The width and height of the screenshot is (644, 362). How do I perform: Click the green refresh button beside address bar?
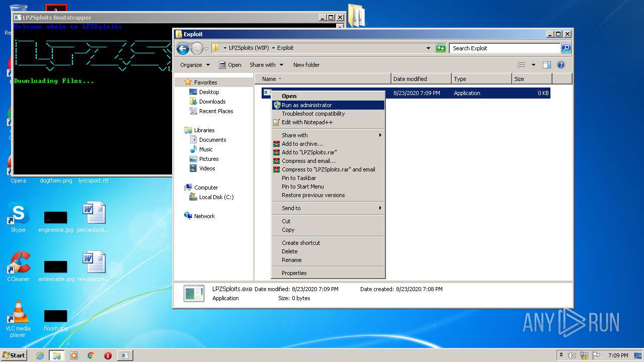tap(441, 48)
